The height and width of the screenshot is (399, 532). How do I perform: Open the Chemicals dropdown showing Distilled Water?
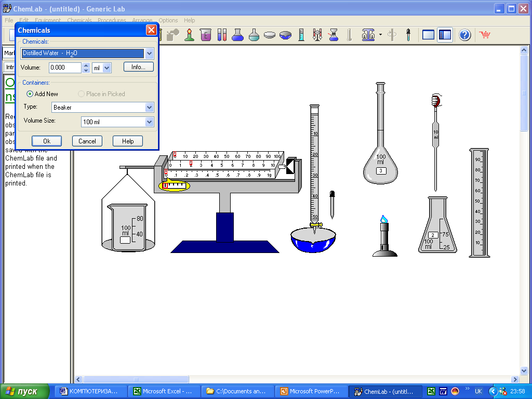(149, 54)
